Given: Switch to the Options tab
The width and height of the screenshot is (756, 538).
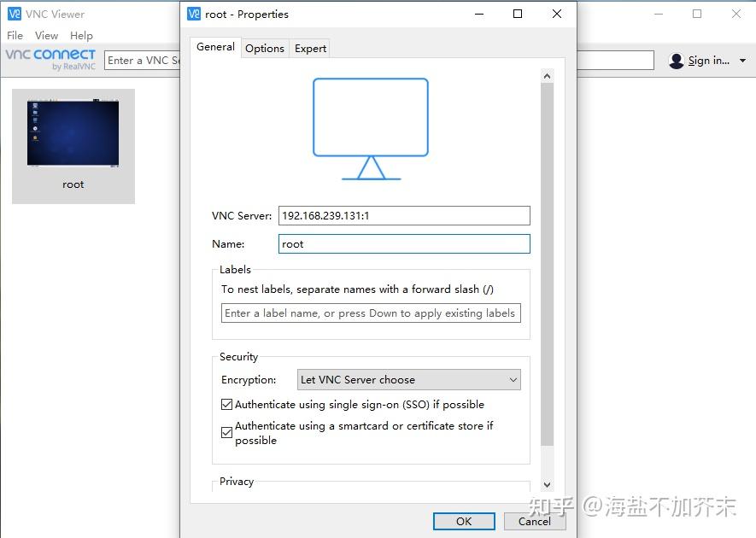Looking at the screenshot, I should point(265,48).
